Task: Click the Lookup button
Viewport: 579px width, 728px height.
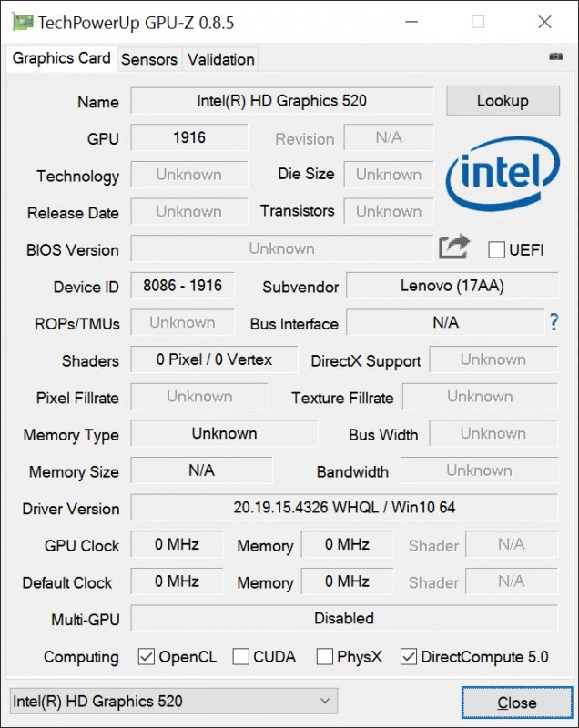Action: (x=503, y=101)
